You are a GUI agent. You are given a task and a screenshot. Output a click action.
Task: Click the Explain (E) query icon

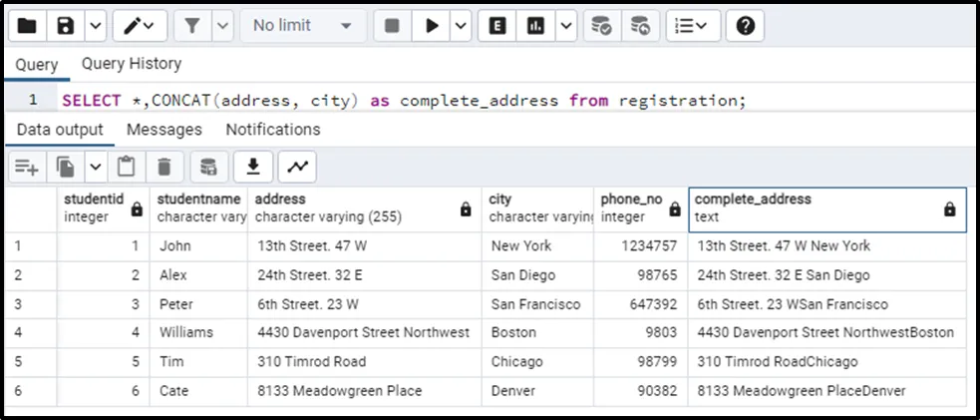pos(496,26)
